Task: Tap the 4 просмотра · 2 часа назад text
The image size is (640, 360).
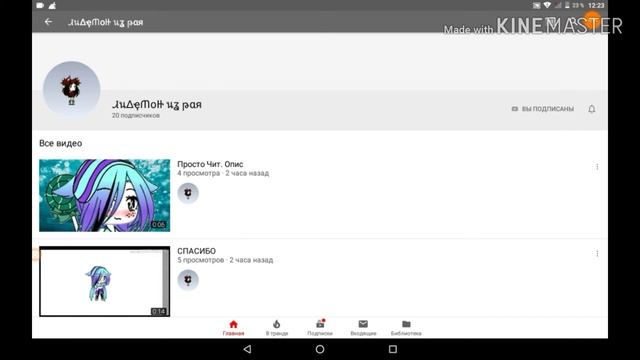Action: pos(223,173)
